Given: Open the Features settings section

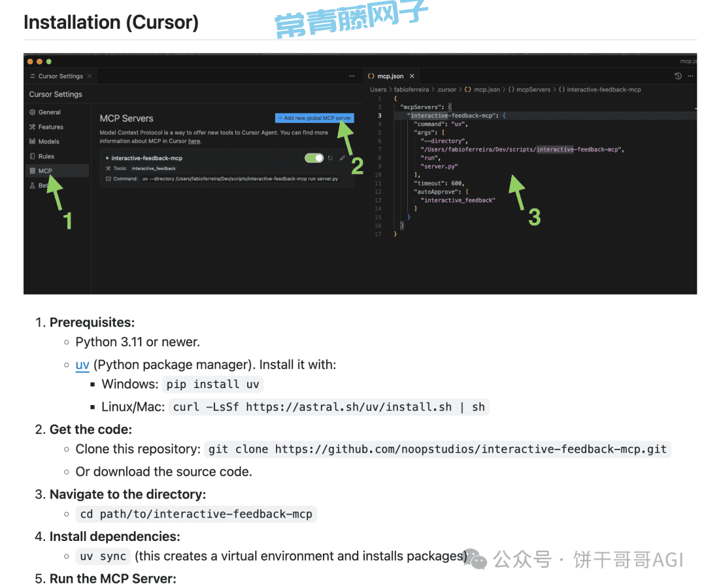Looking at the screenshot, I should 50,127.
